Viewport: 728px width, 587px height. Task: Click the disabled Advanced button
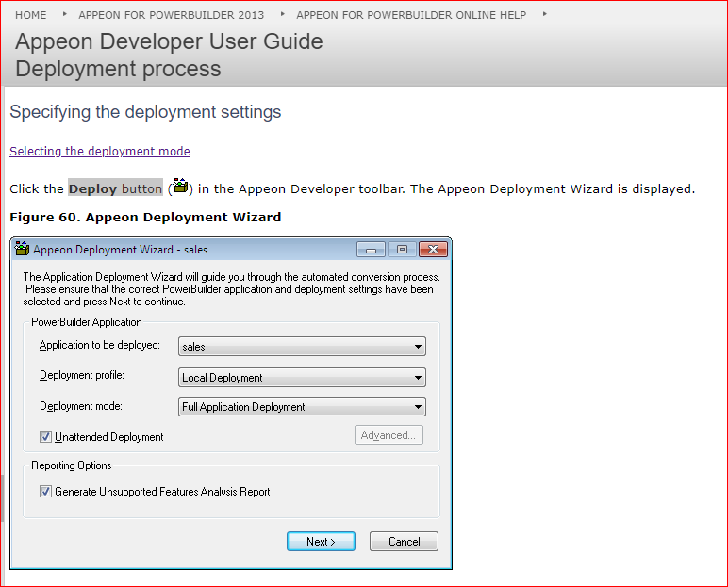pos(389,435)
